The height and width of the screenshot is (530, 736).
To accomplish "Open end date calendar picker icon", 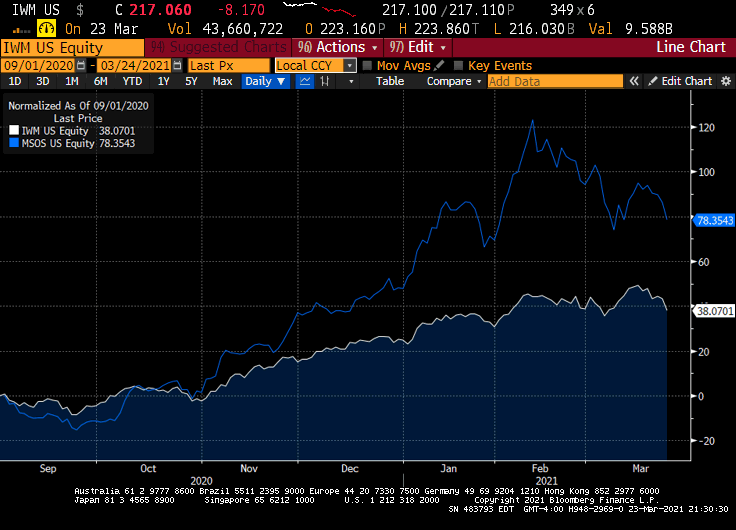I will point(177,65).
